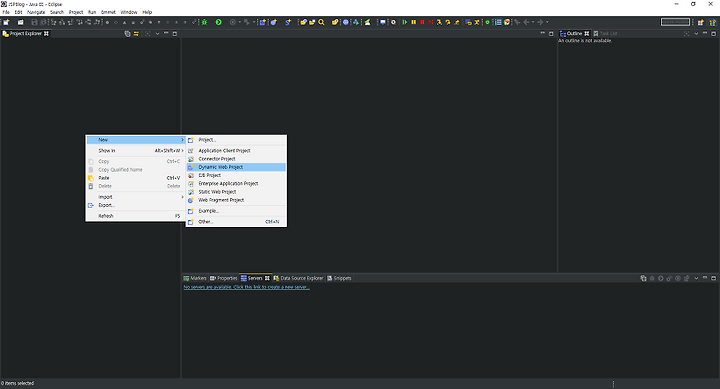Maximize the Servers bottom panel

(714, 278)
